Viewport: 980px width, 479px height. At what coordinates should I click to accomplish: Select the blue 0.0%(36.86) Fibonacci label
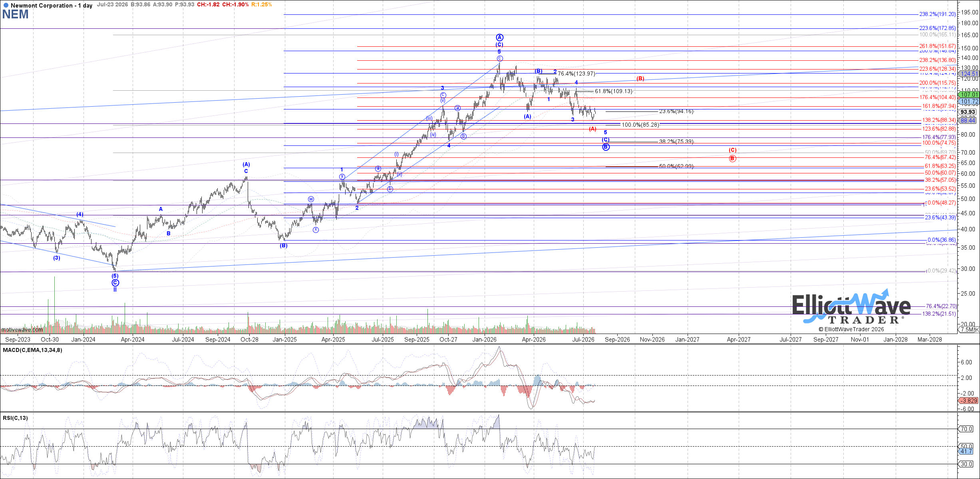pos(942,240)
